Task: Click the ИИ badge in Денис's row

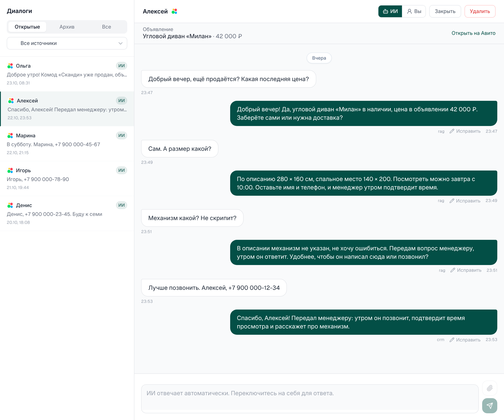Action: point(121,205)
